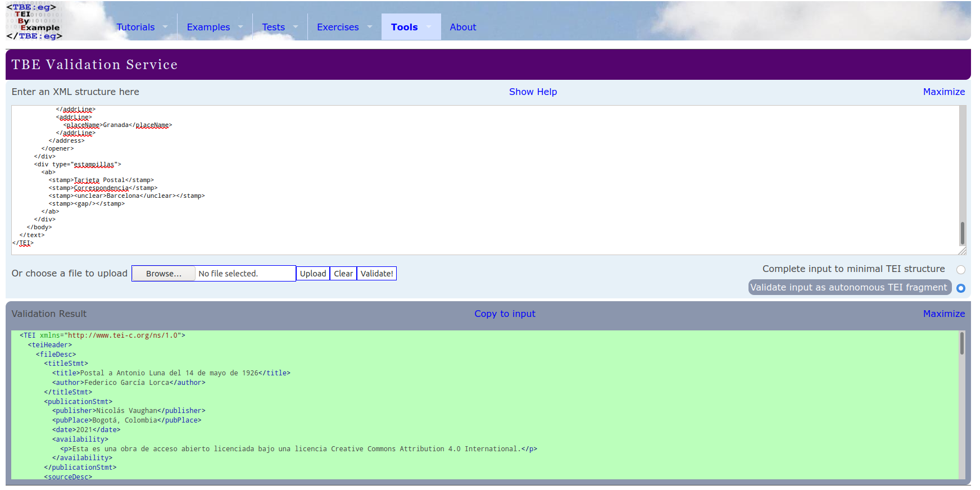Clear the XML input
Screen dimensions: 980x490
pos(343,274)
